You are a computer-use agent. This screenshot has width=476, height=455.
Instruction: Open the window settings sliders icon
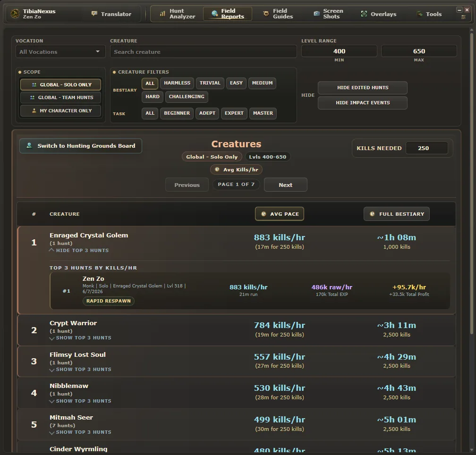(x=463, y=17)
